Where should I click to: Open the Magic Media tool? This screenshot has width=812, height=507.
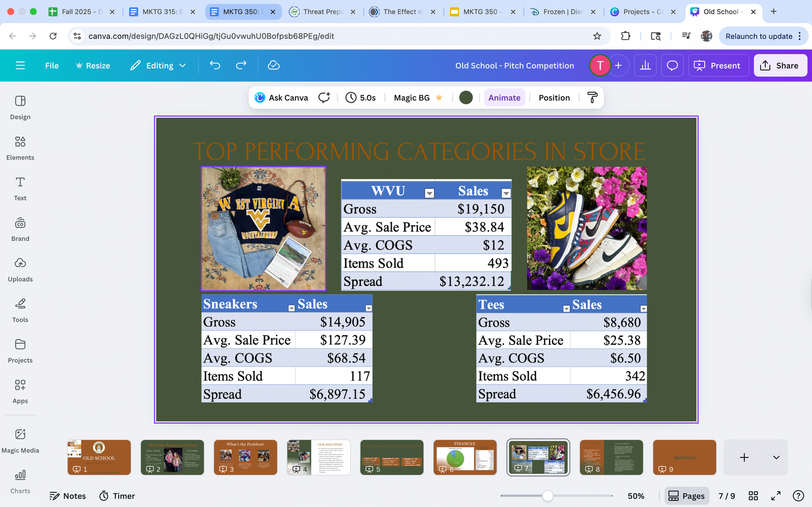tap(20, 441)
